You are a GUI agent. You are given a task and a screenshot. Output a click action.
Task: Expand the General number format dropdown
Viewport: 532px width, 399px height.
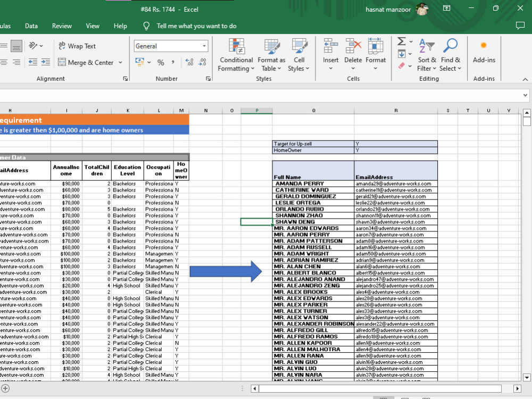204,46
